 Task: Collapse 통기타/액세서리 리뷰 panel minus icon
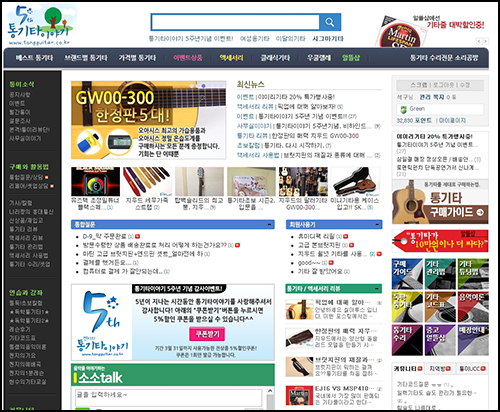377,289
